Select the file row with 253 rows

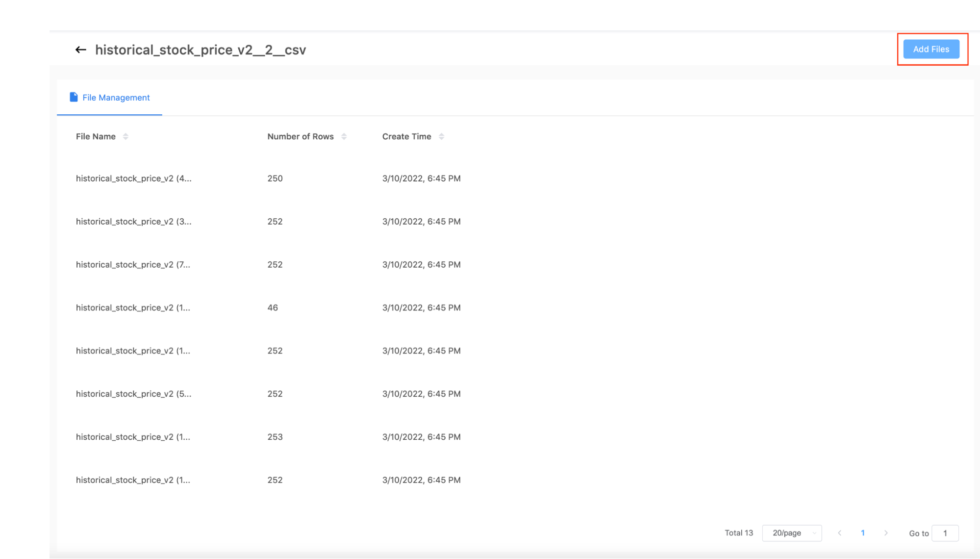pyautogui.click(x=275, y=437)
